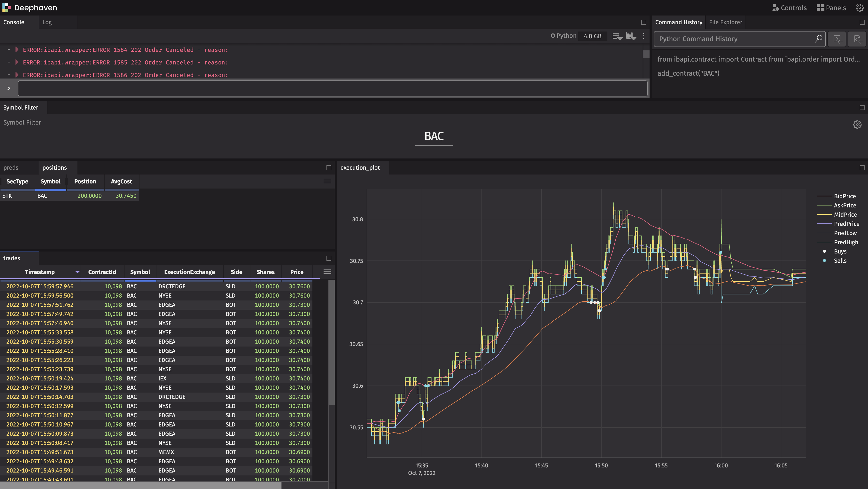Image resolution: width=868 pixels, height=489 pixels.
Task: Click the console log scrollbar
Action: tap(646, 54)
